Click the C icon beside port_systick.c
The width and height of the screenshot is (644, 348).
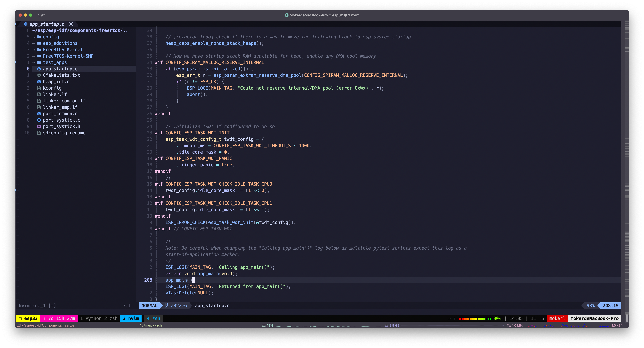[39, 120]
